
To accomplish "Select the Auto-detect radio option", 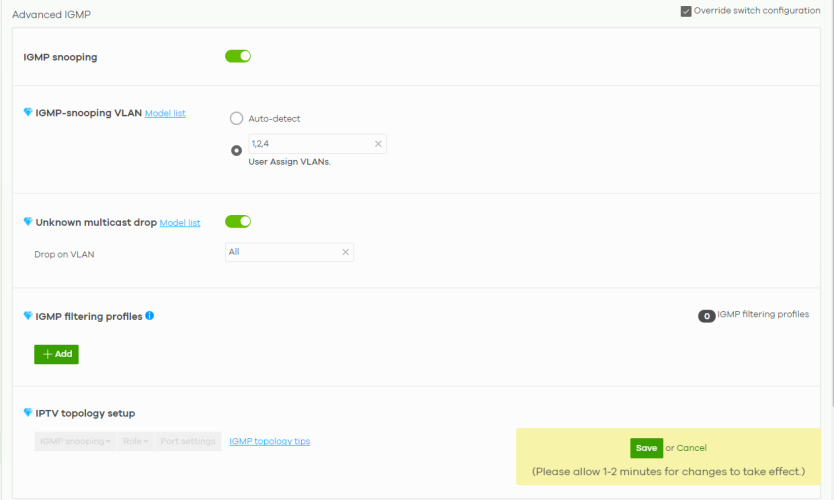I will (236, 118).
